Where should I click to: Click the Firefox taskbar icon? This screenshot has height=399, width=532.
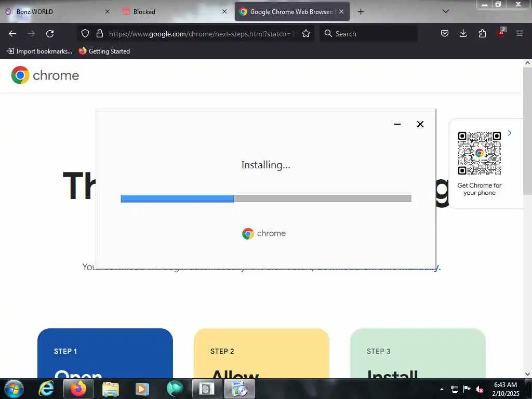tap(78, 389)
